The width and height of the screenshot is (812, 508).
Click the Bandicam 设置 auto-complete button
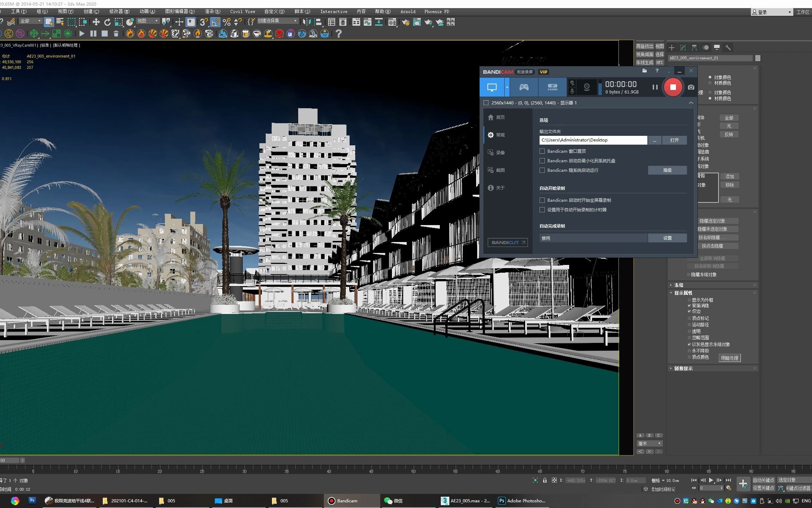pos(667,238)
